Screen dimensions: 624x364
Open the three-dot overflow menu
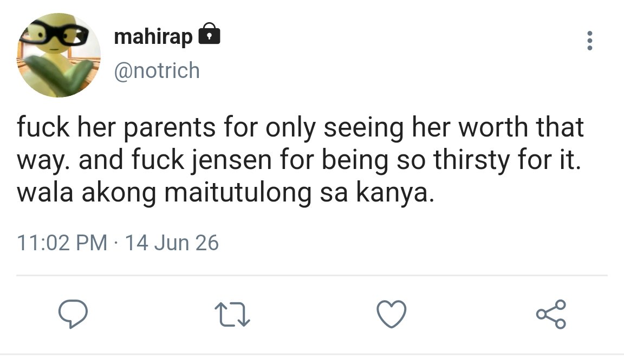(590, 41)
